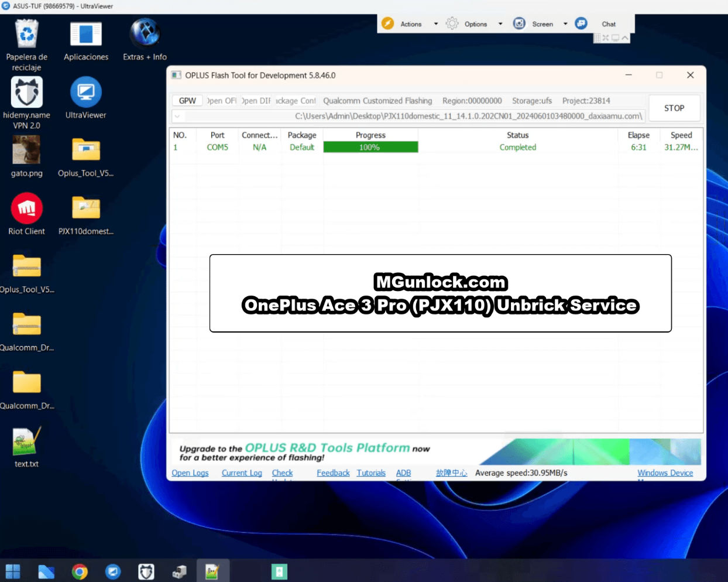This screenshot has height=582, width=728.
Task: Select the PJX110domest... folder on desktop
Action: tap(86, 215)
